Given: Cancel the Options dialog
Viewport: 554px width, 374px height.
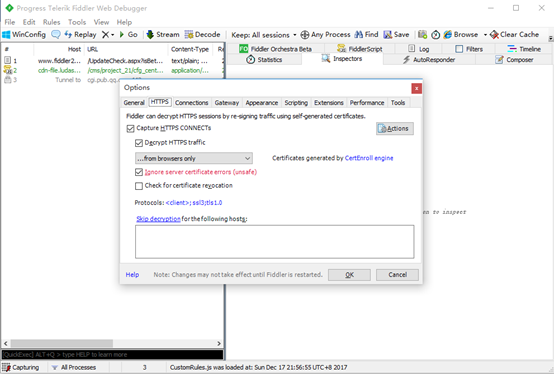Looking at the screenshot, I should pos(397,275).
